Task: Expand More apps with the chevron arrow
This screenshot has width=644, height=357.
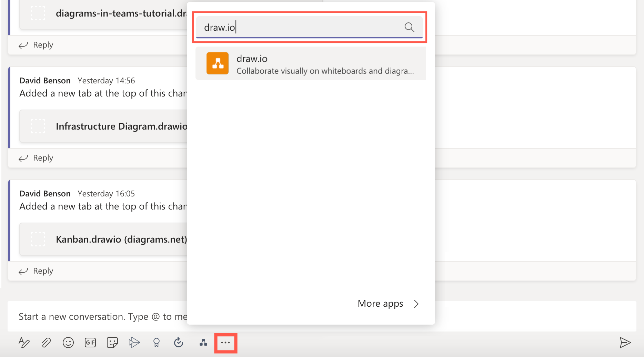Action: click(416, 304)
